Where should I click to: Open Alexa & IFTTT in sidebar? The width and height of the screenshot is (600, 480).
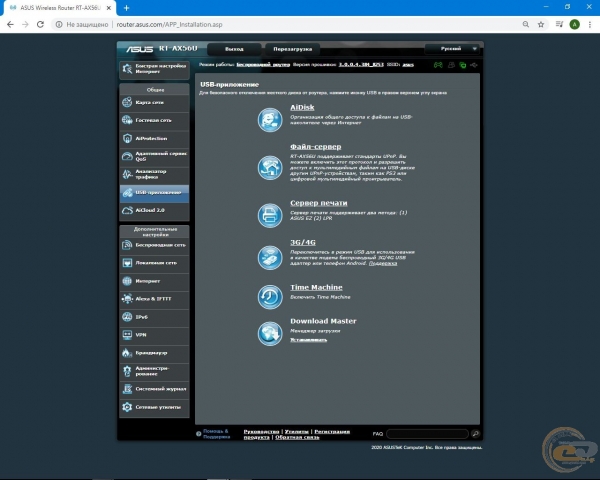pyautogui.click(x=154, y=299)
